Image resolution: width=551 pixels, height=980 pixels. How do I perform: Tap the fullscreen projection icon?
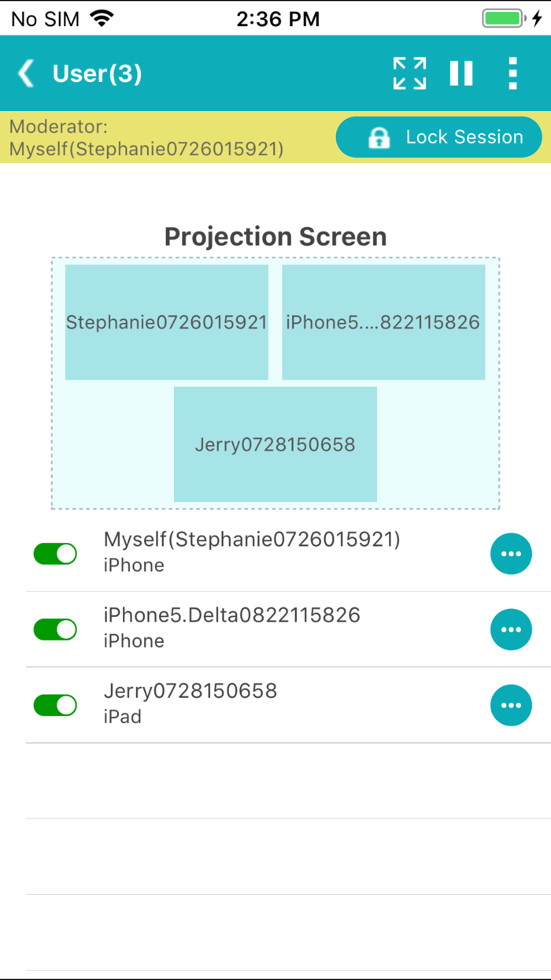409,73
